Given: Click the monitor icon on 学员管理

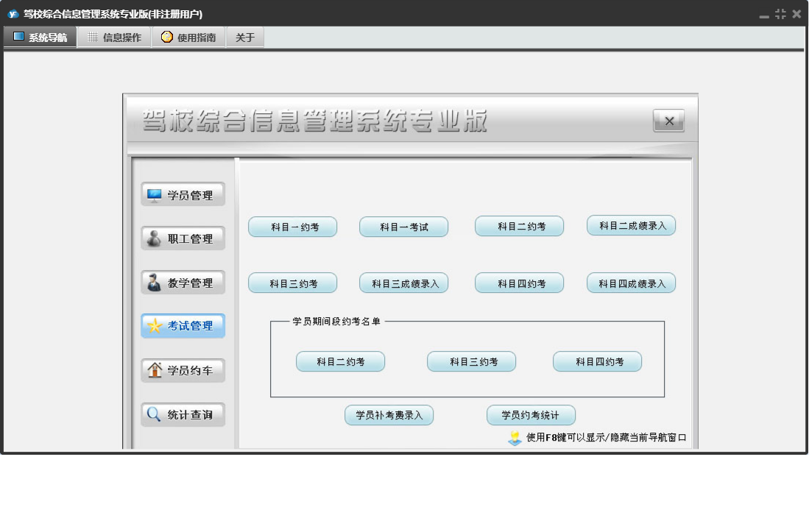Looking at the screenshot, I should point(155,196).
